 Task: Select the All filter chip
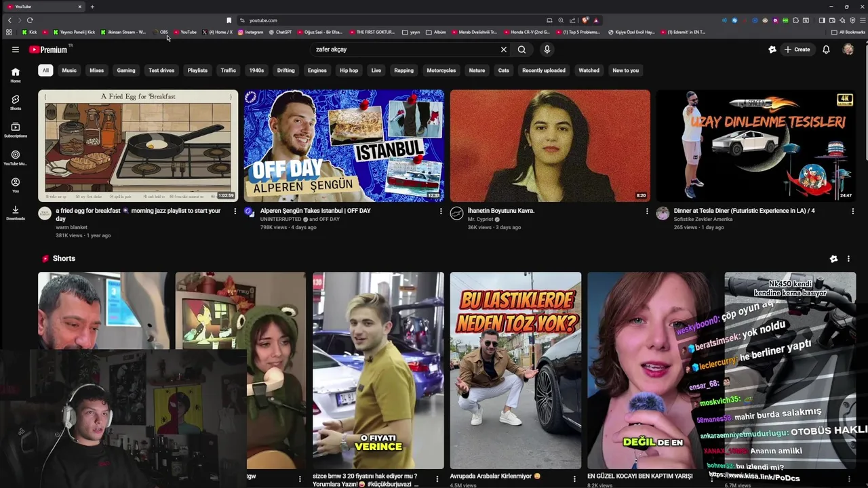(45, 70)
